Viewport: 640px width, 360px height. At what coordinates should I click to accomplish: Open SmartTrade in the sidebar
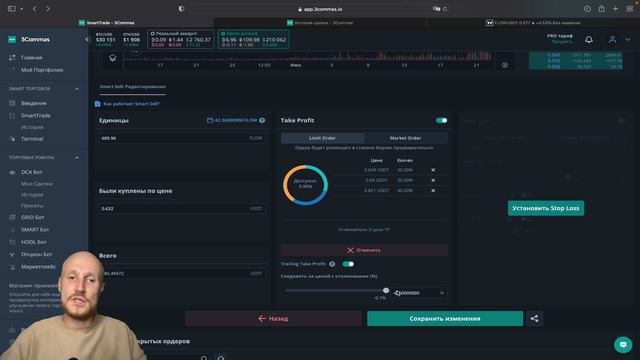coord(36,116)
